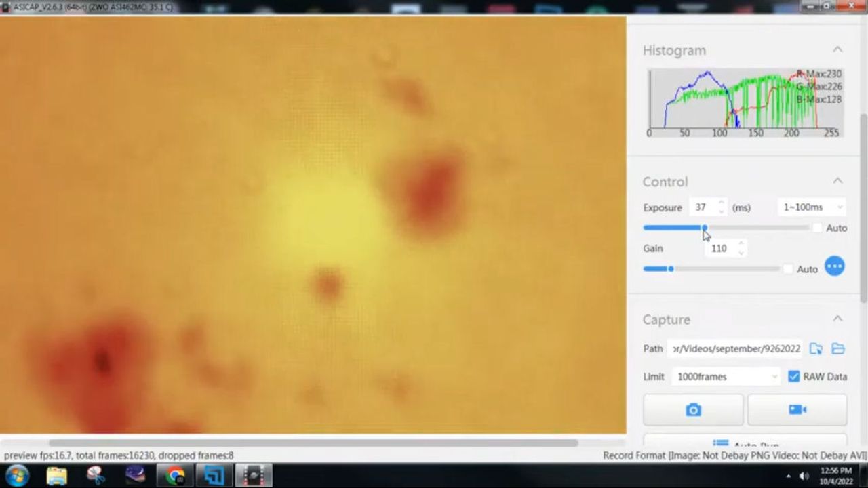
Task: Open more control settings via blue dots icon
Action: click(834, 266)
